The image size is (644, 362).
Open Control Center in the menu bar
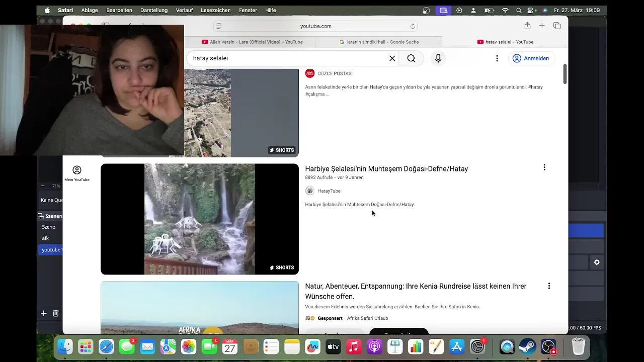point(531,10)
